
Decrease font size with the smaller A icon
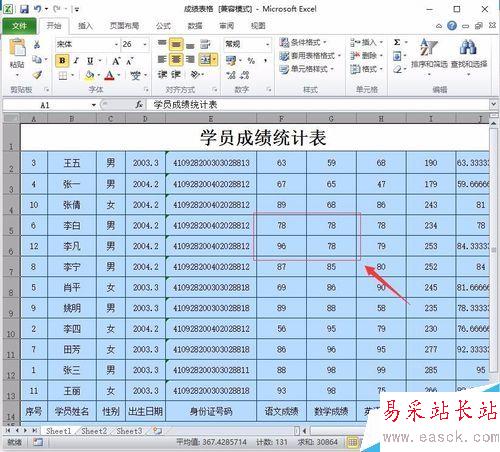coord(130,61)
